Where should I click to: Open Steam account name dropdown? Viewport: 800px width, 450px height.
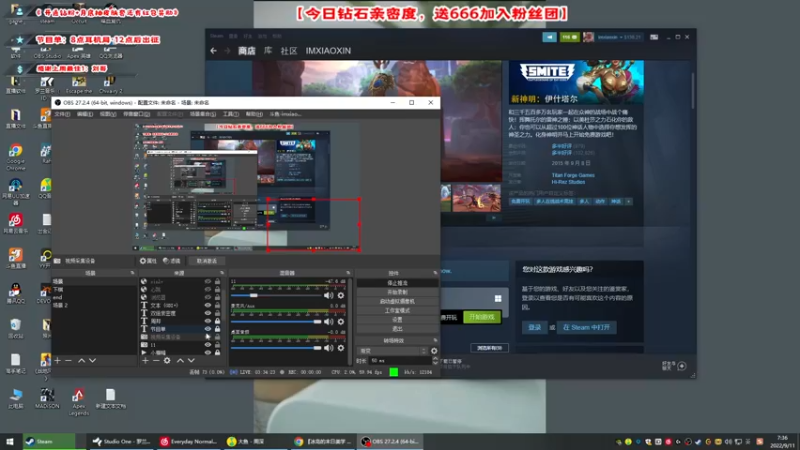tap(619, 37)
